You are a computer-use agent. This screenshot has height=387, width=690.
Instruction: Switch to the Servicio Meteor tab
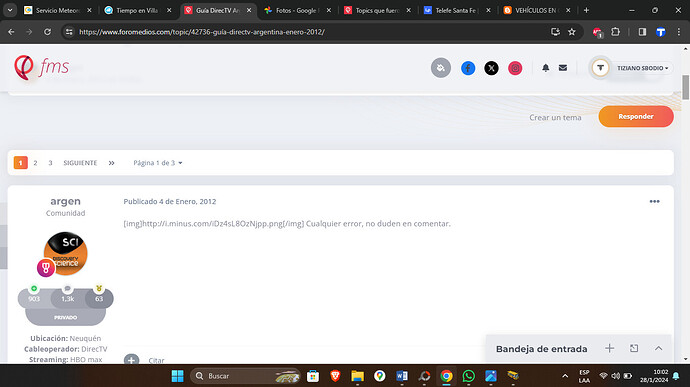58,10
